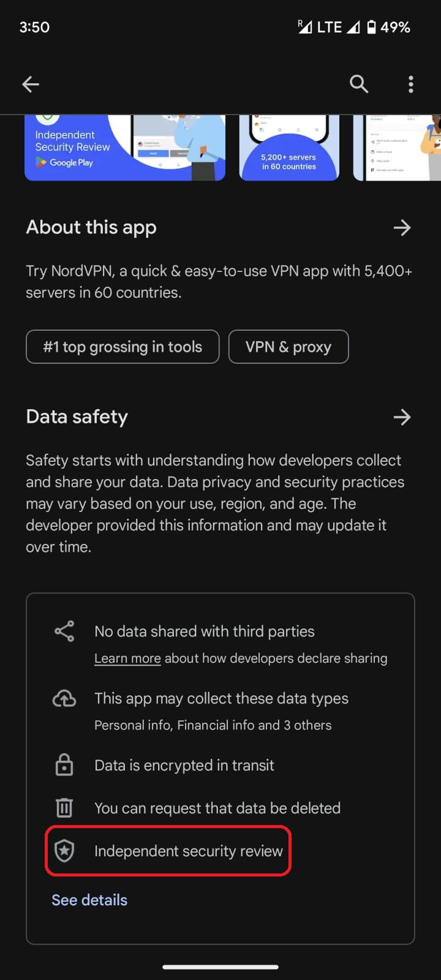Expand About this app with arrow
The width and height of the screenshot is (441, 980).
402,228
